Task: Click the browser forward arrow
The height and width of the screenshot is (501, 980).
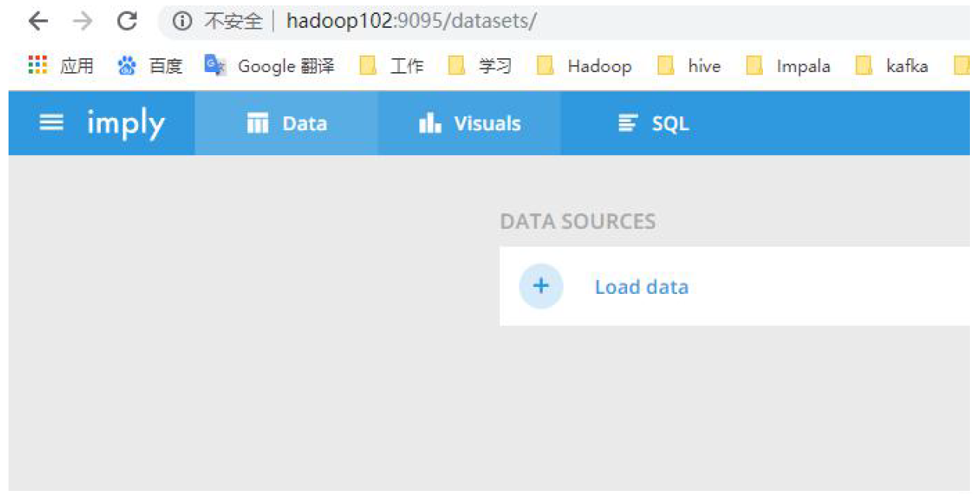Action: click(x=81, y=21)
